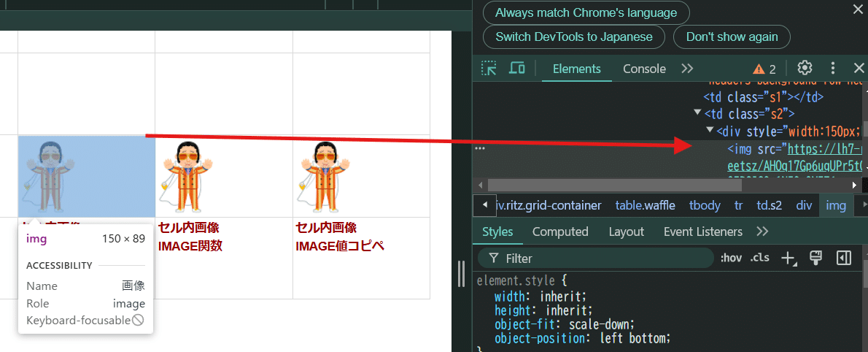Select td.s2 in breadcrumb
868x352 pixels.
pos(770,206)
